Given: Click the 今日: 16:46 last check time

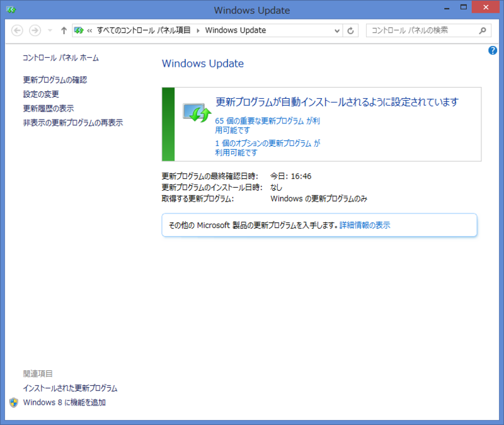Looking at the screenshot, I should (x=290, y=176).
